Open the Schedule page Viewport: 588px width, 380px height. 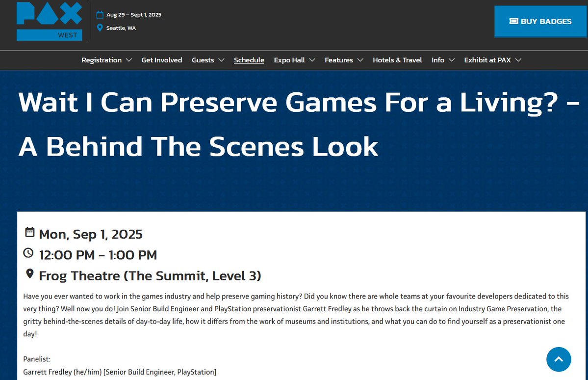249,60
